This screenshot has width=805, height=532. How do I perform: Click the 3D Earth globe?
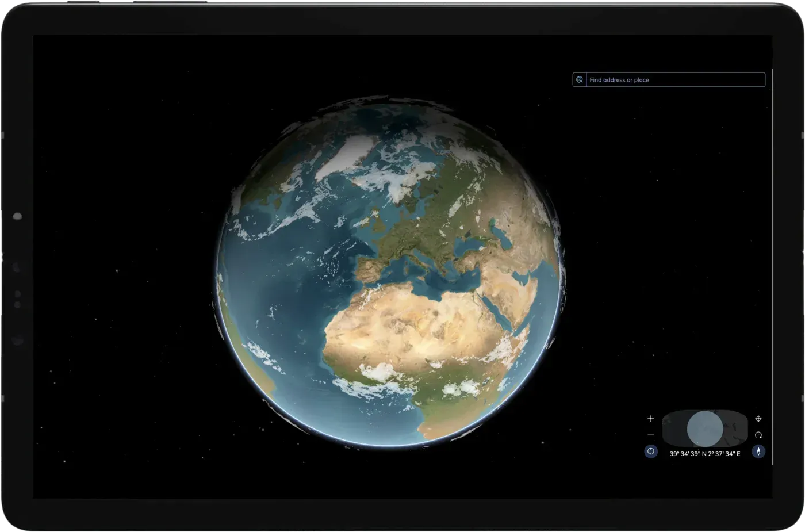click(x=390, y=271)
